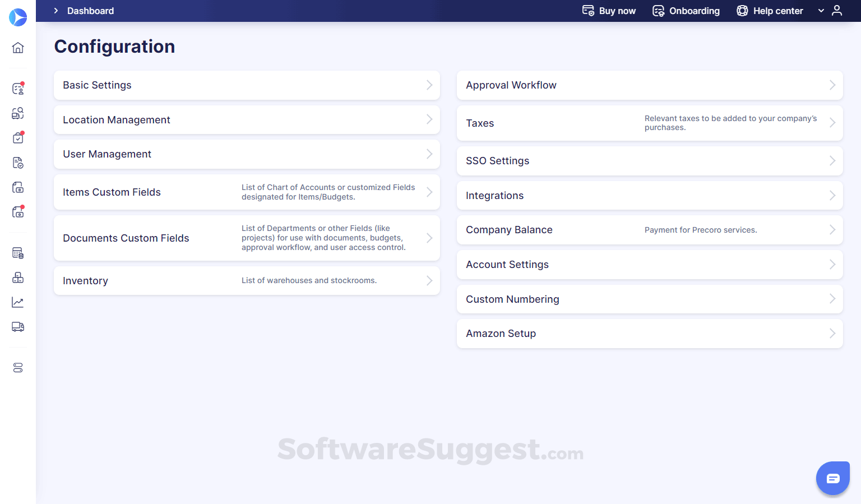Open the Home icon in the sidebar

(x=18, y=48)
